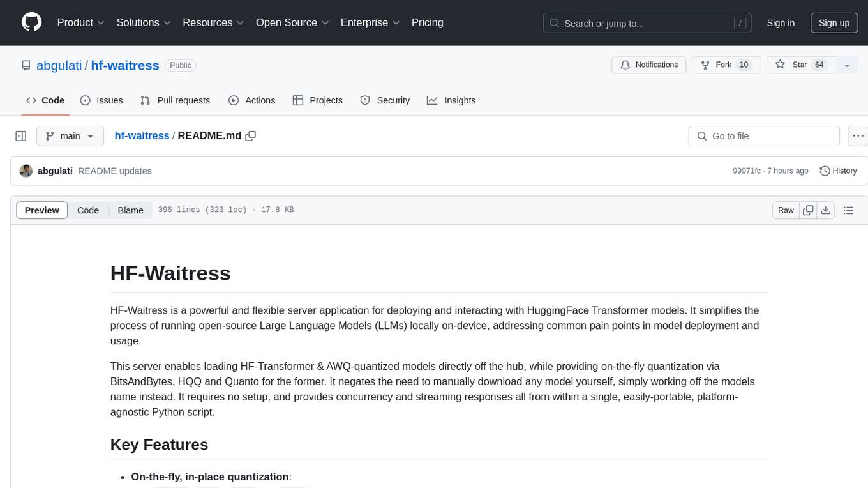
Task: Click the '7 hours ago' timestamp
Action: click(x=787, y=171)
